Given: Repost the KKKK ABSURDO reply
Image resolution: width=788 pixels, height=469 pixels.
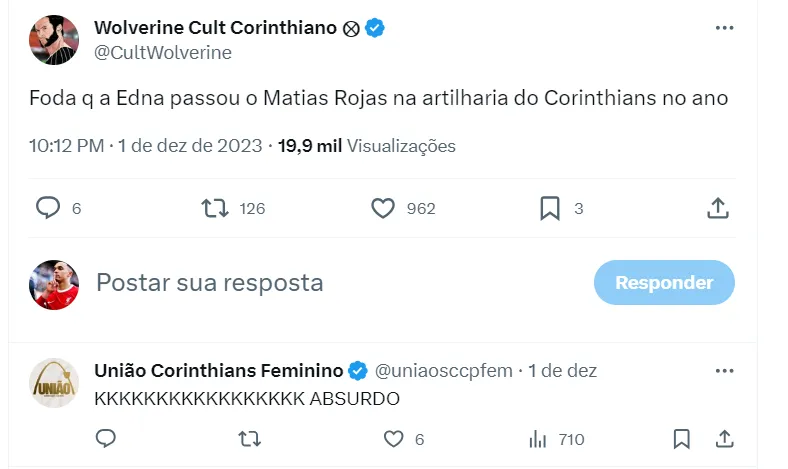Looking at the screenshot, I should pos(251,439).
